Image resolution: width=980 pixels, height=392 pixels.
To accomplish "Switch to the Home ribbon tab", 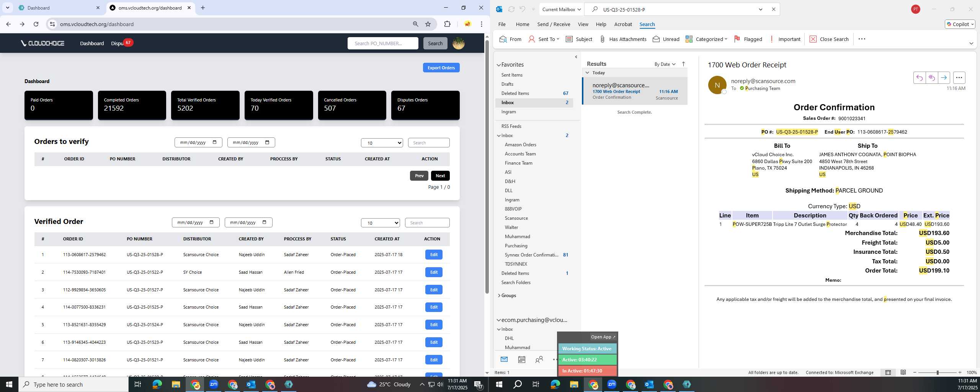I will pyautogui.click(x=523, y=24).
